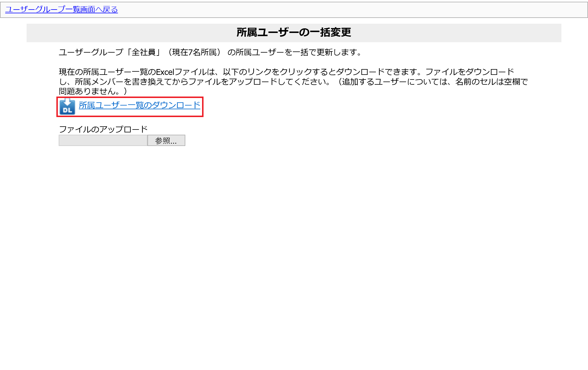The width and height of the screenshot is (588, 370).
Task: Click ファイルをアップロードしてください instruction text
Action: tap(259, 82)
